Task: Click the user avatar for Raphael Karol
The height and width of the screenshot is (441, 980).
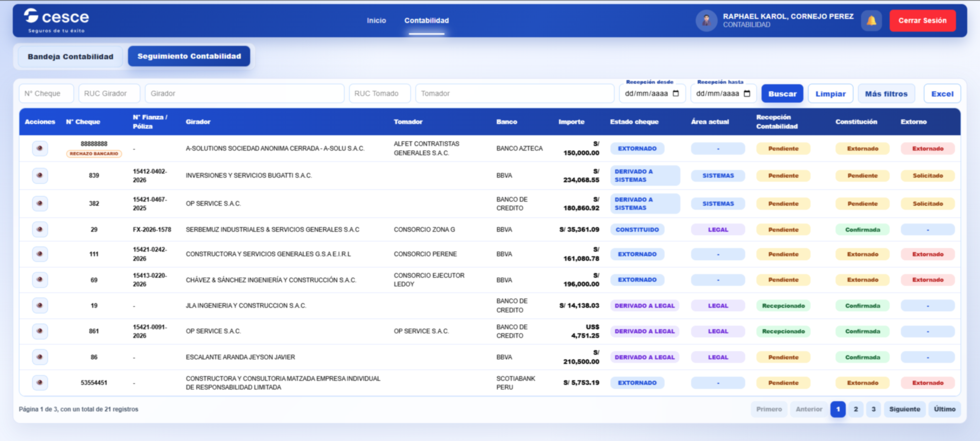Action: [706, 21]
